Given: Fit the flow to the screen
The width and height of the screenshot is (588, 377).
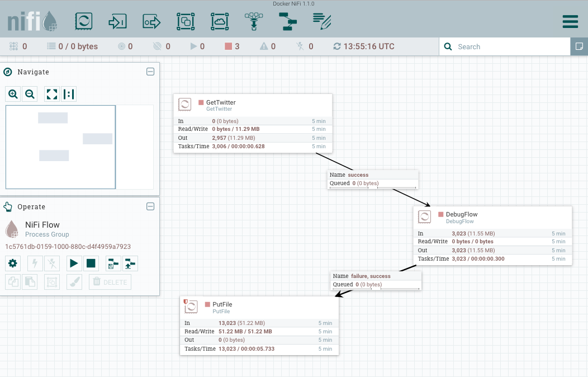Looking at the screenshot, I should point(52,94).
